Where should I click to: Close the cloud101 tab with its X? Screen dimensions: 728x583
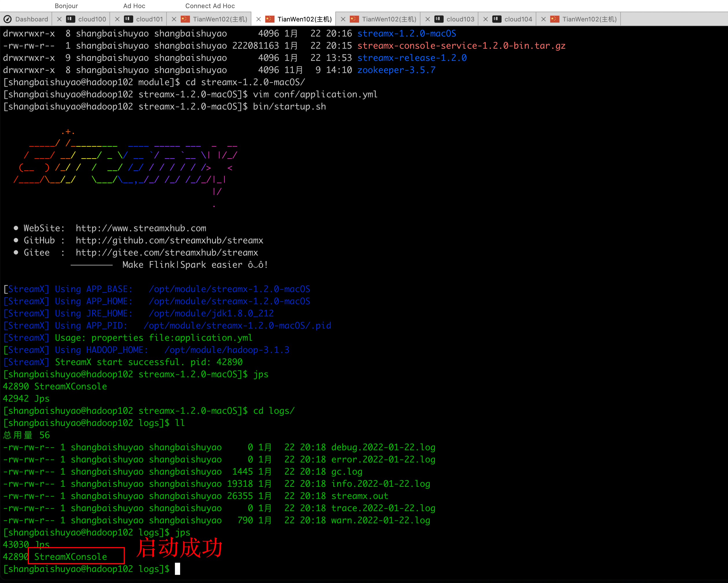point(117,19)
